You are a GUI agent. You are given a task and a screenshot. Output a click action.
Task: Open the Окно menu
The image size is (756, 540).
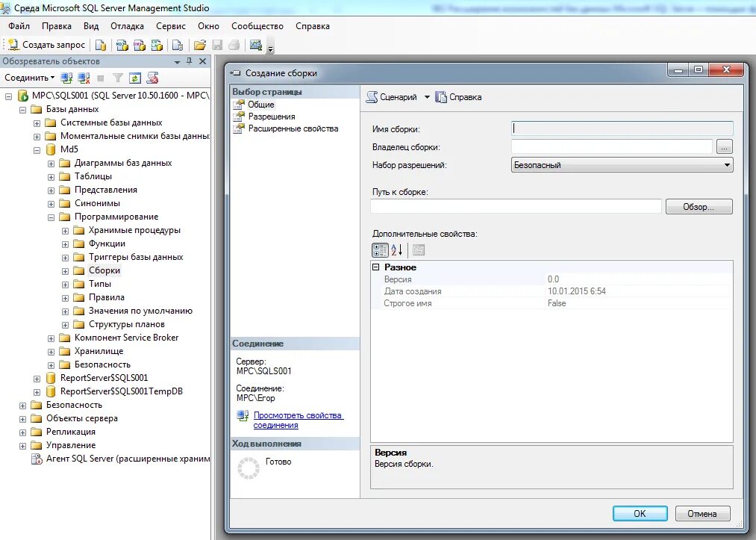click(x=208, y=26)
